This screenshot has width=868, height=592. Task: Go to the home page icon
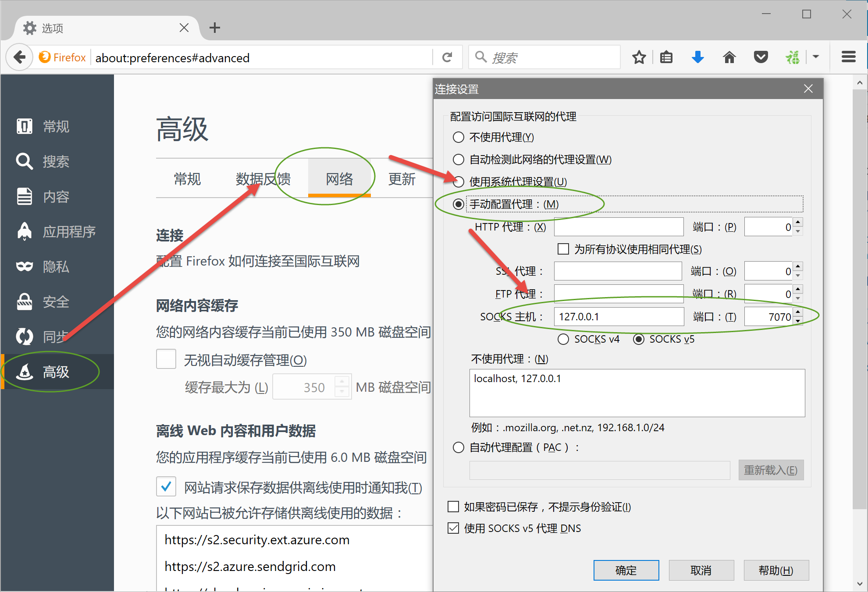coord(729,57)
